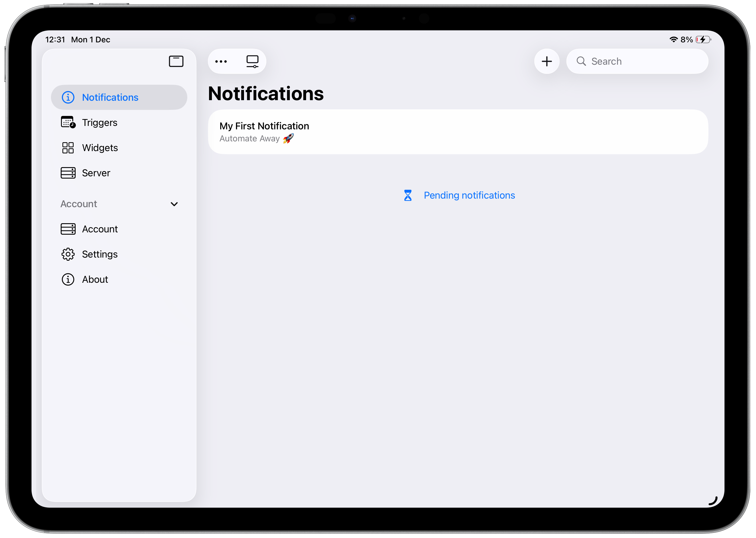This screenshot has width=756, height=538.
Task: Select the hourglass Pending icon
Action: click(x=408, y=195)
